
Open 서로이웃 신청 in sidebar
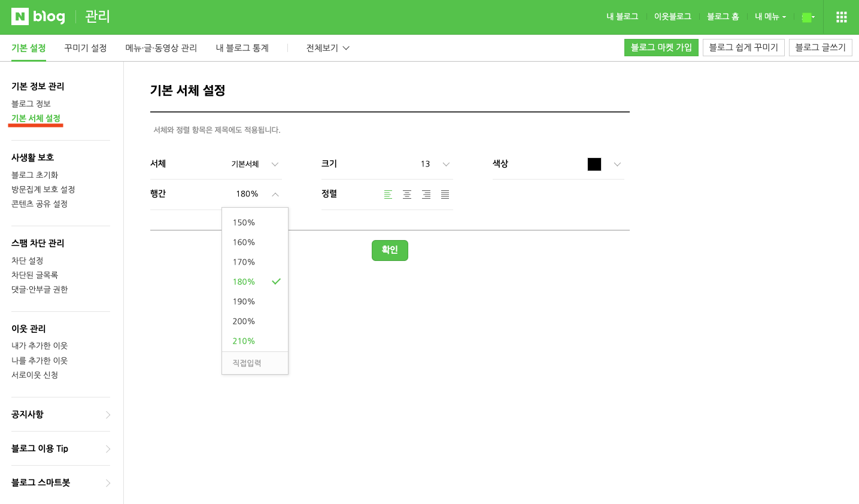click(x=35, y=375)
